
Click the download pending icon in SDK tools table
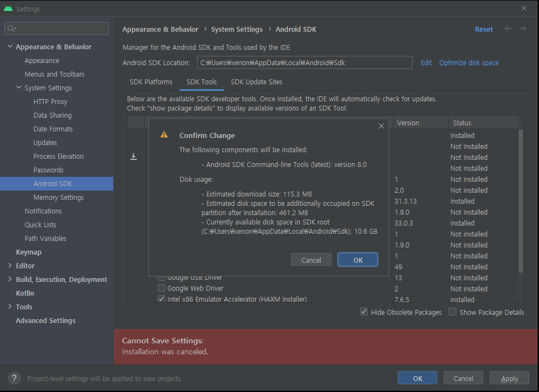[134, 157]
